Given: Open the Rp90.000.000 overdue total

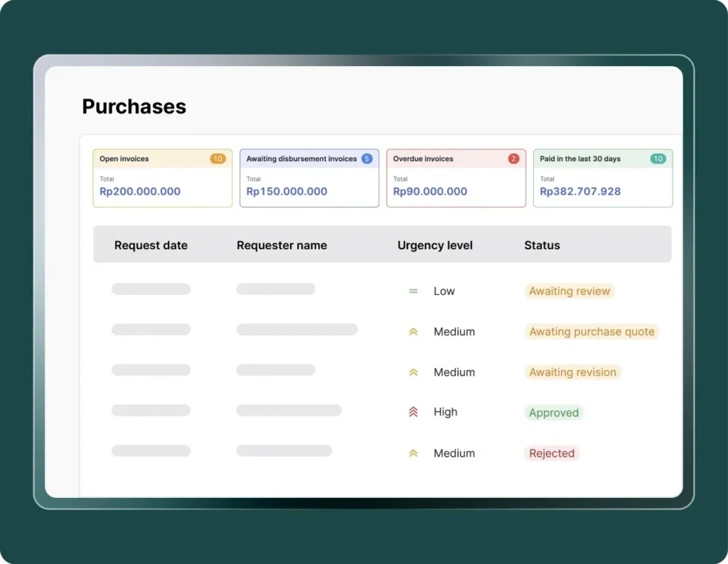Looking at the screenshot, I should coord(431,191).
